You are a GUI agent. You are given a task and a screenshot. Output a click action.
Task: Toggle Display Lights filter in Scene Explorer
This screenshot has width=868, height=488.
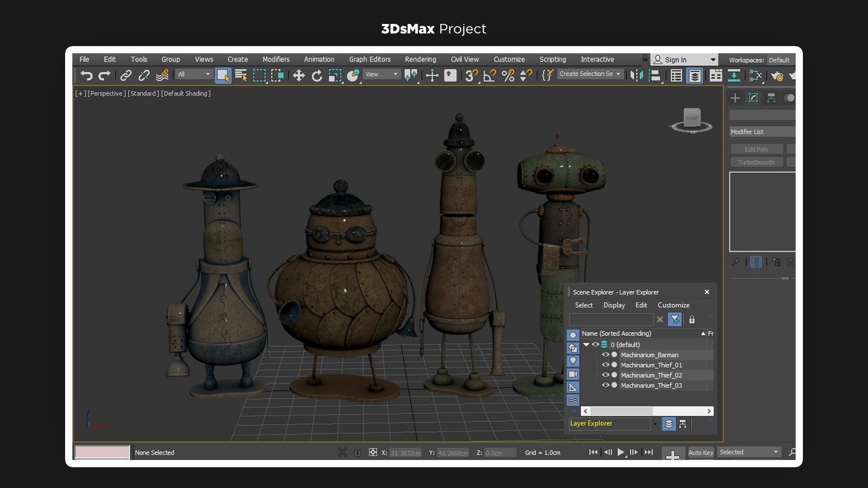pos(573,361)
